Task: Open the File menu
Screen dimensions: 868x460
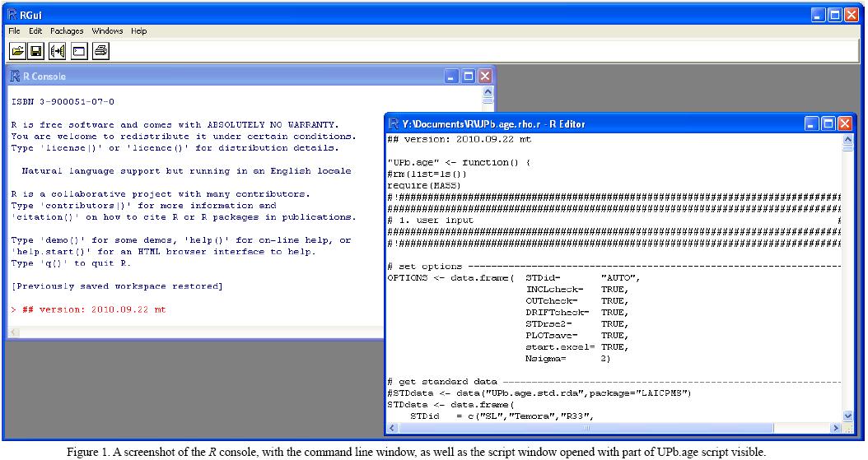Action: pos(15,31)
